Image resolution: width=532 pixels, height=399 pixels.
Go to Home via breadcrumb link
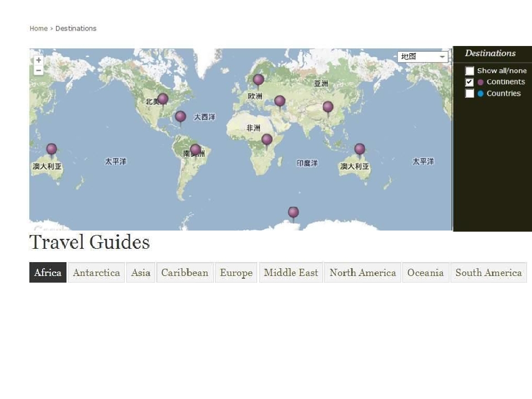[38, 28]
